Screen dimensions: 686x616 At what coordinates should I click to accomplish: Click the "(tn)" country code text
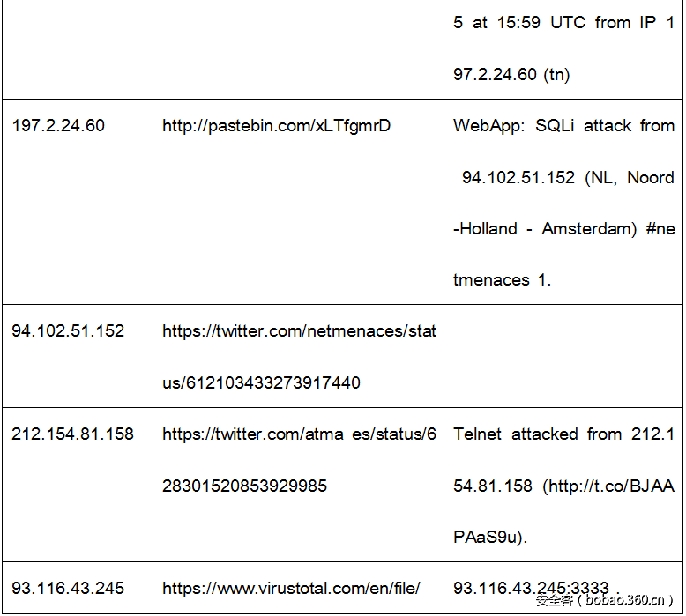[557, 75]
